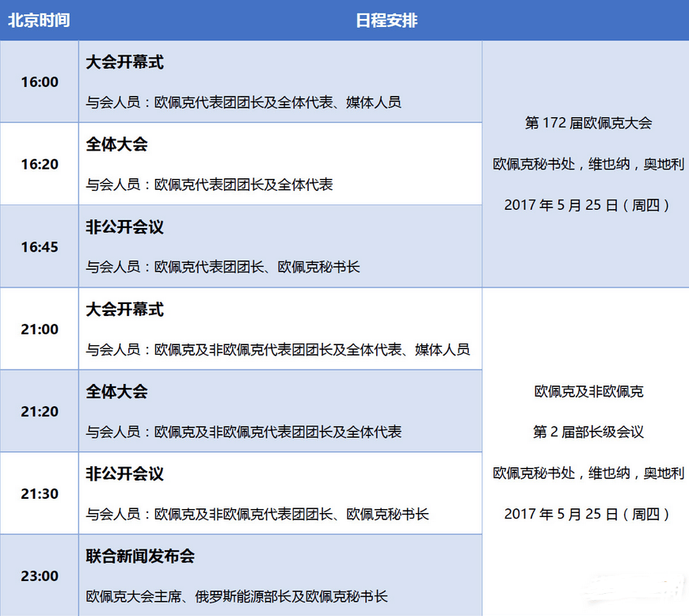Click attendees line mentioning 俄罗斯能源部长
Viewport: 689px width, 616px height.
pos(237,596)
